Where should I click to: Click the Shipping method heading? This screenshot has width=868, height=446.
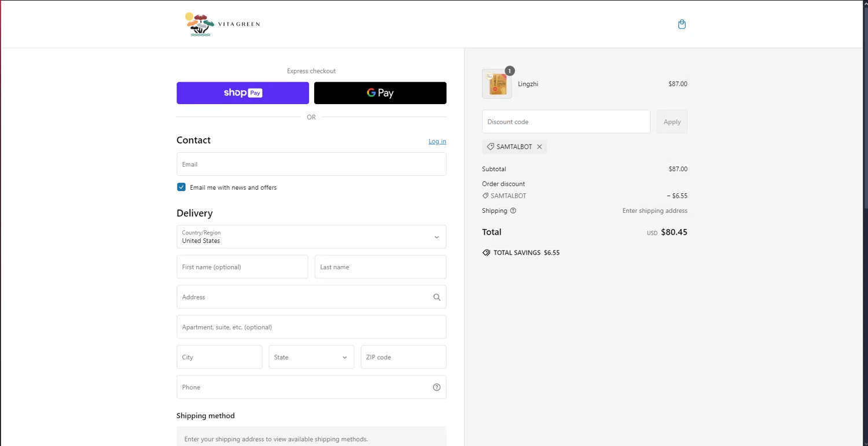click(205, 416)
